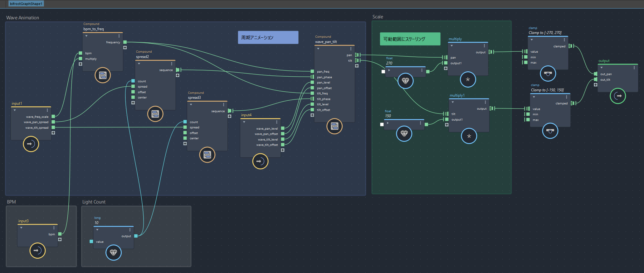
Task: Click the wave_pan_level port on input4
Action: (x=282, y=128)
